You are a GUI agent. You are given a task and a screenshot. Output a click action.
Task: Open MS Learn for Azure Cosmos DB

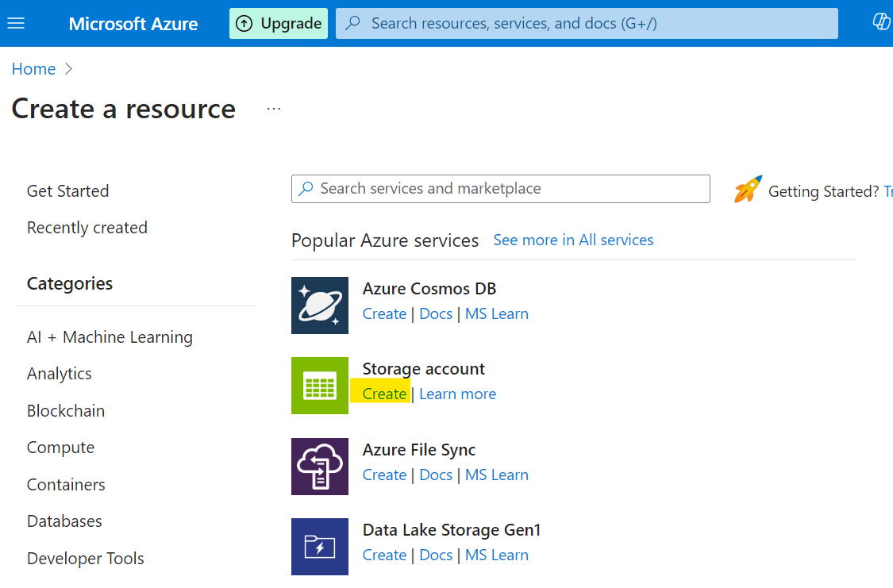[497, 313]
